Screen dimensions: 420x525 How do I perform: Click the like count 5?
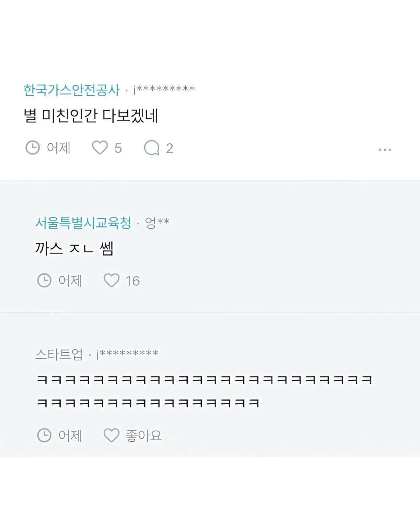[x=118, y=148]
